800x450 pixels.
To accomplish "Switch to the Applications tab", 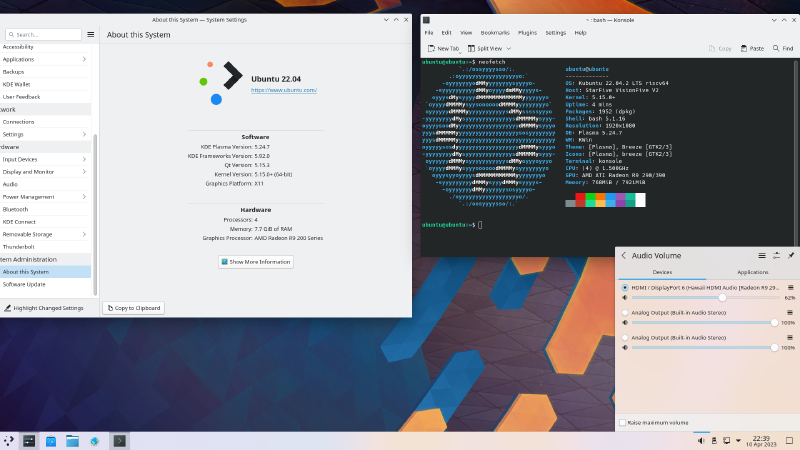I will 752,272.
